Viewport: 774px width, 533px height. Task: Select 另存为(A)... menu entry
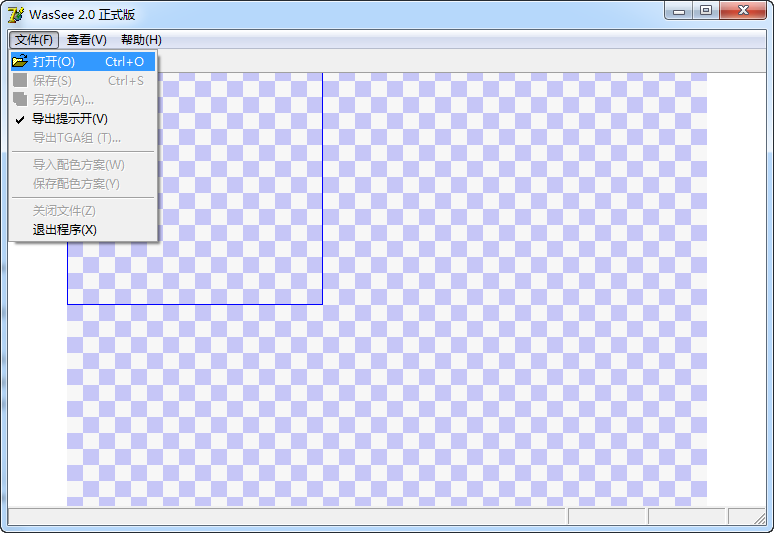coord(83,100)
